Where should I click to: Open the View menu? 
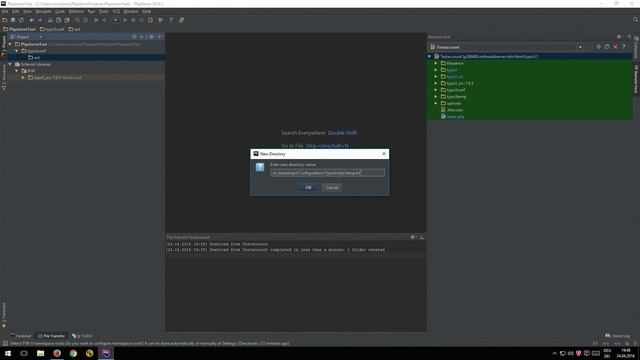tap(27, 11)
